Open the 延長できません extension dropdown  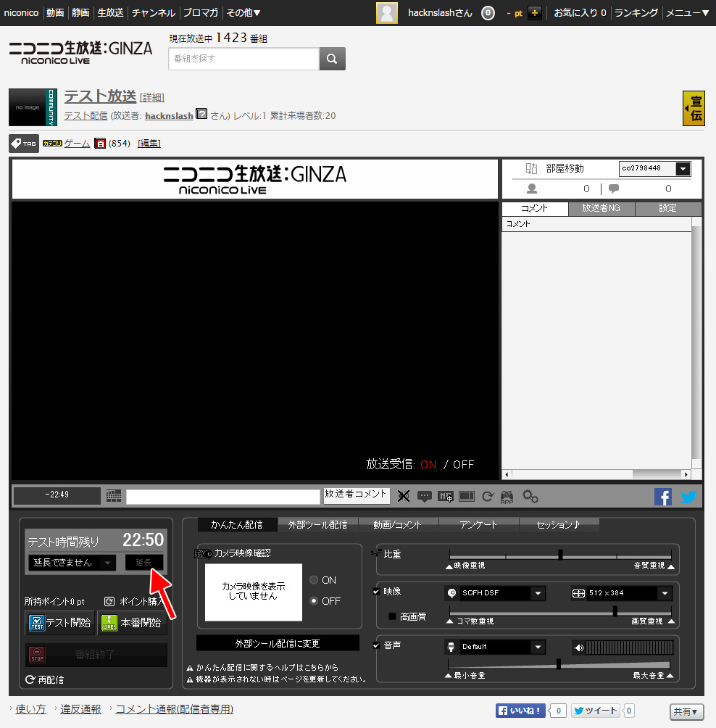72,563
